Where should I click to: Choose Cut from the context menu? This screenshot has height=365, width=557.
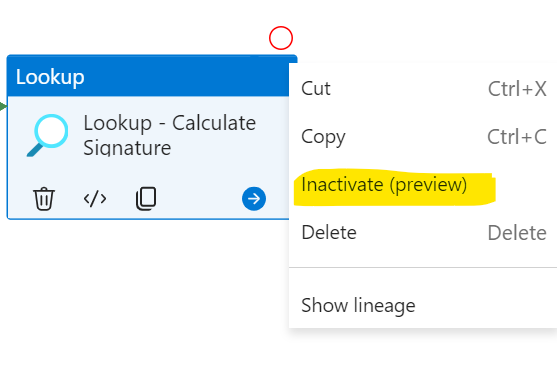pyautogui.click(x=423, y=89)
